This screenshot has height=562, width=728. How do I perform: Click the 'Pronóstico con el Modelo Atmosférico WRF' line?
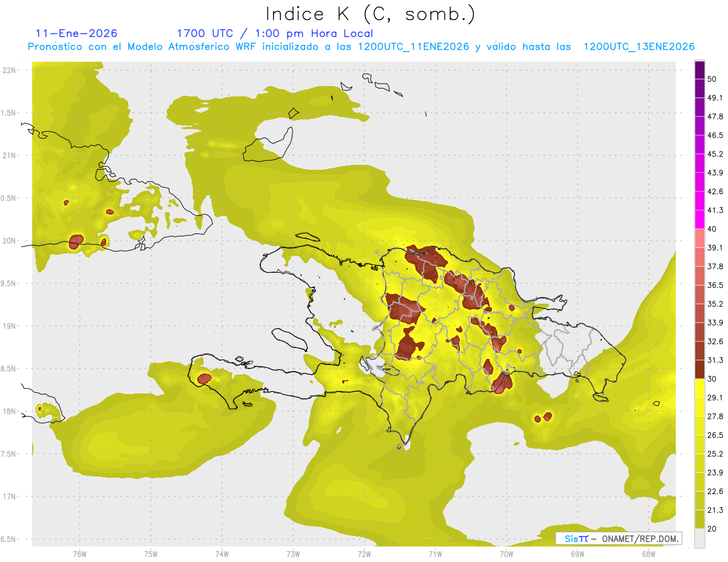361,47
